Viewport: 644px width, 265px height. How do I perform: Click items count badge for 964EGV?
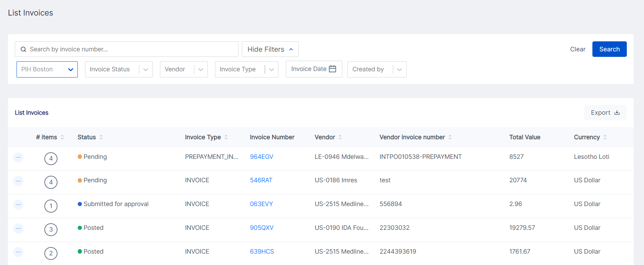click(51, 159)
